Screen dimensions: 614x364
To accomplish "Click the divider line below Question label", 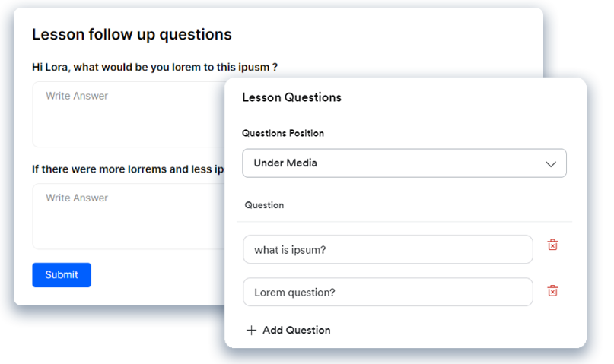I will click(x=404, y=222).
